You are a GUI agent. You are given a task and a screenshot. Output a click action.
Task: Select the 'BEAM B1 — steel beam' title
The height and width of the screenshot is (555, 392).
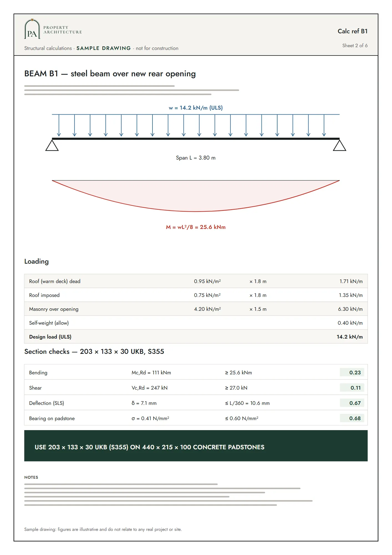tap(110, 74)
